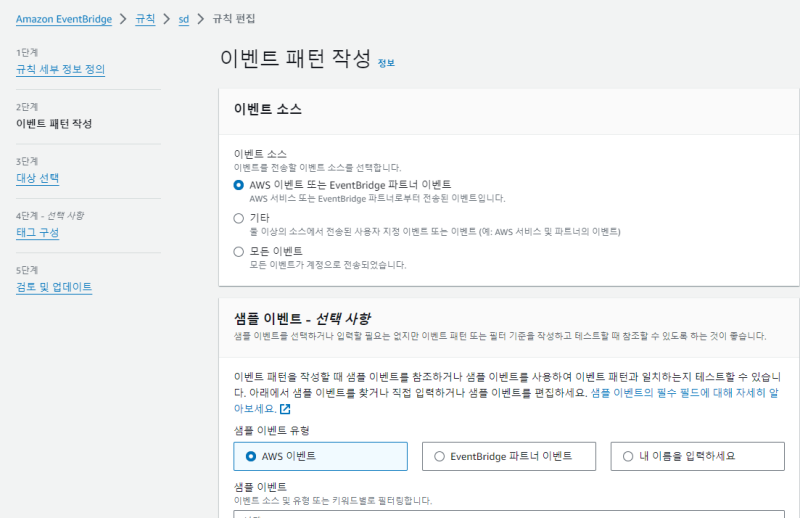The width and height of the screenshot is (800, 518).
Task: Select AWS 이벤트 또는 EventBridge 파트너 이벤트 source
Action: pos(238,185)
